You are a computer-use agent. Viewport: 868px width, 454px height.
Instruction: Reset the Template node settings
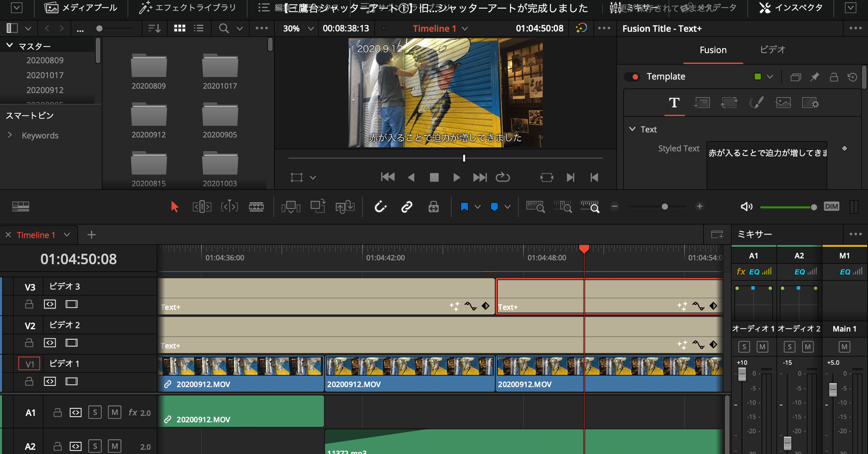[852, 77]
